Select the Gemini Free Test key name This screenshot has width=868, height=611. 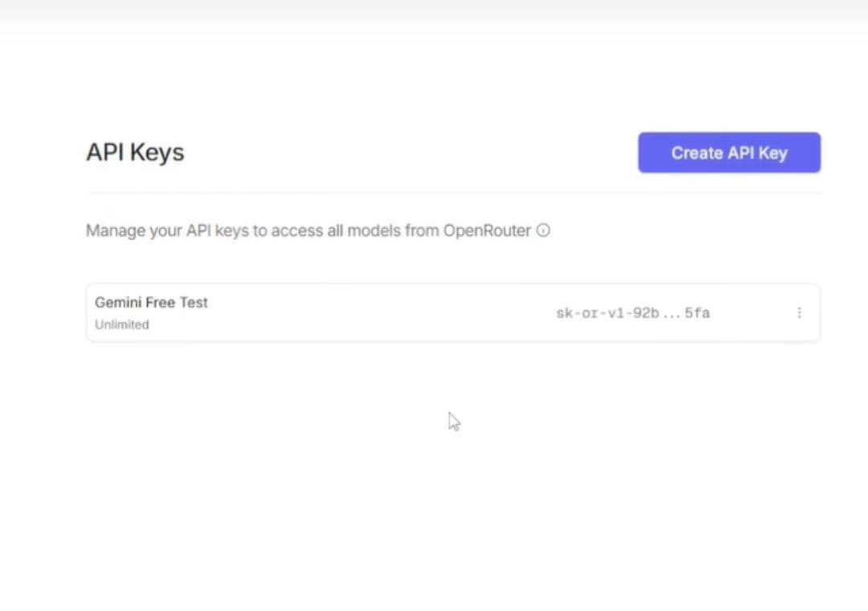151,302
